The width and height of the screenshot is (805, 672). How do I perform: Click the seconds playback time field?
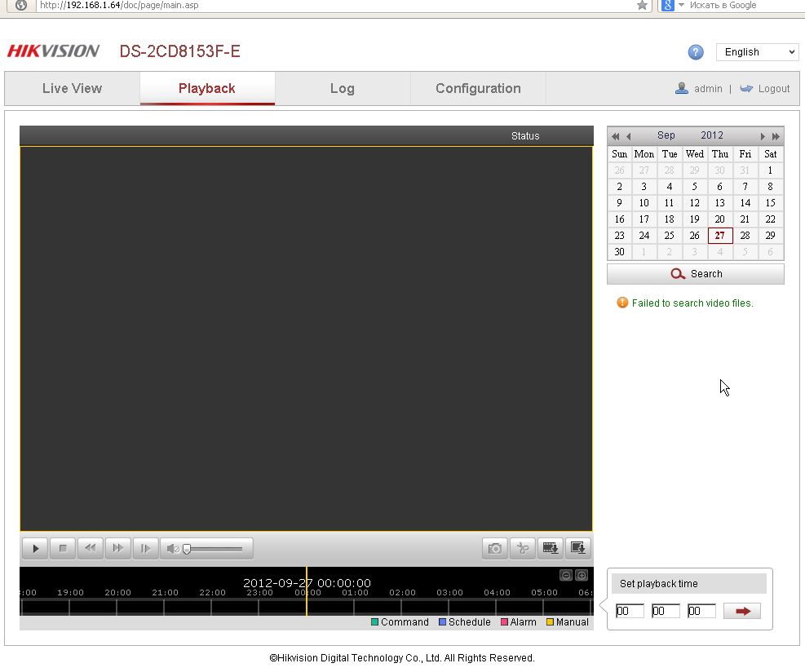click(701, 611)
